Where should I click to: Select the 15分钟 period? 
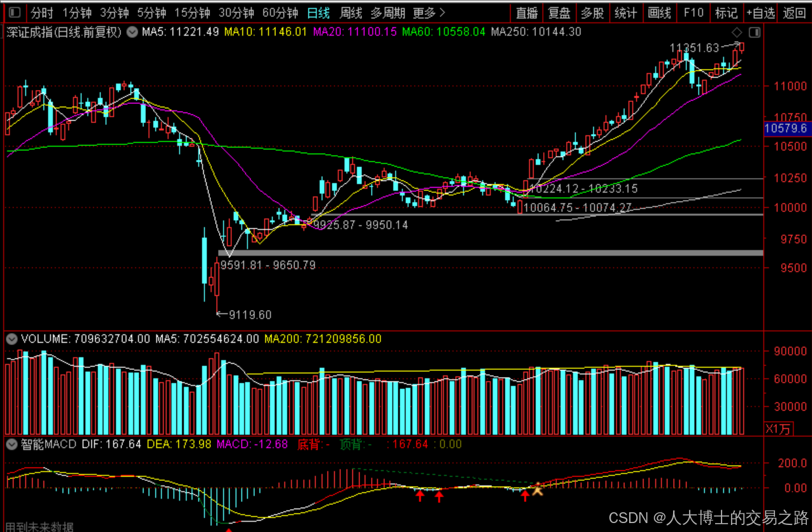[x=192, y=13]
